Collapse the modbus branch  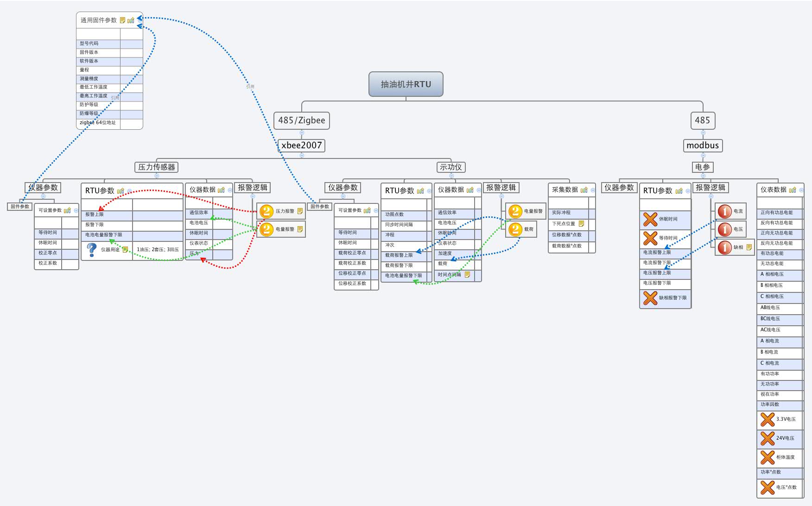703,156
